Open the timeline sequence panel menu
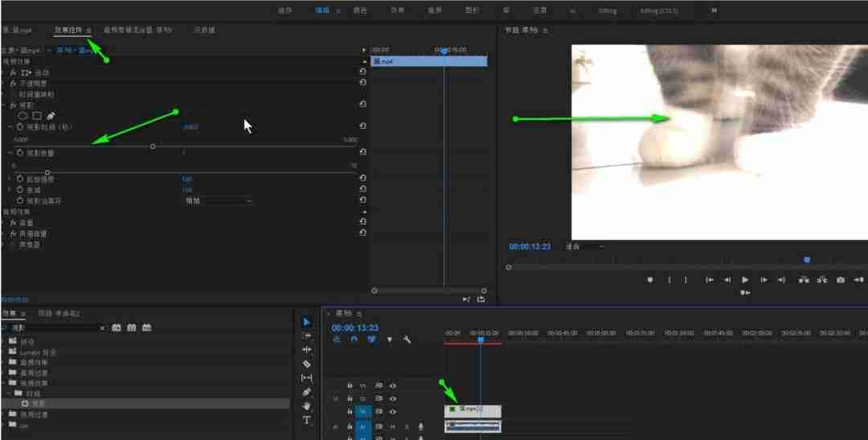The width and height of the screenshot is (868, 440). (359, 314)
